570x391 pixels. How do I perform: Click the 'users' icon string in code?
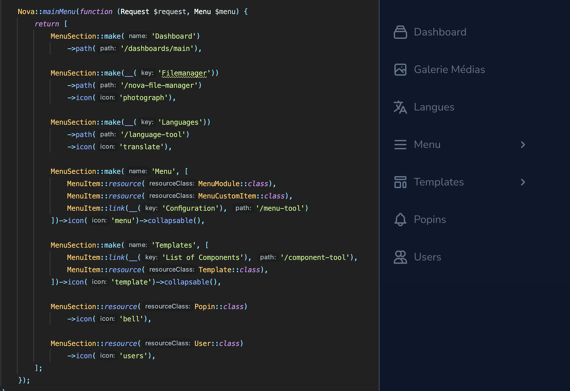click(133, 356)
